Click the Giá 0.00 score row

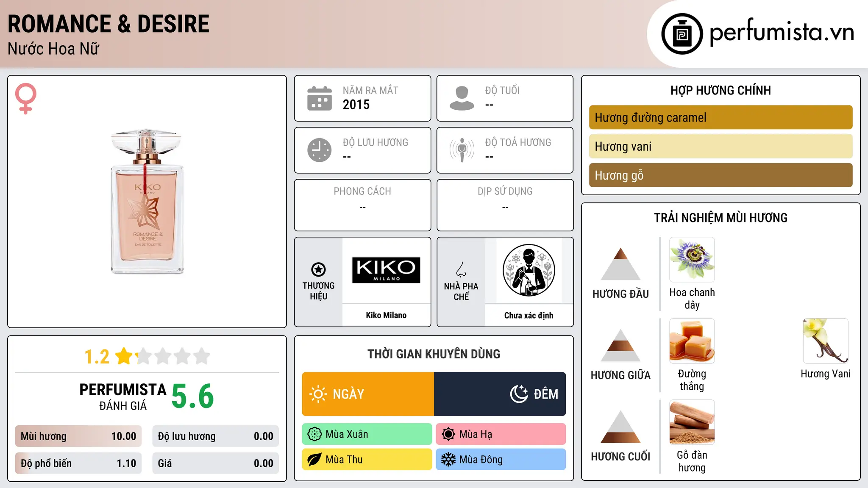[x=216, y=463]
